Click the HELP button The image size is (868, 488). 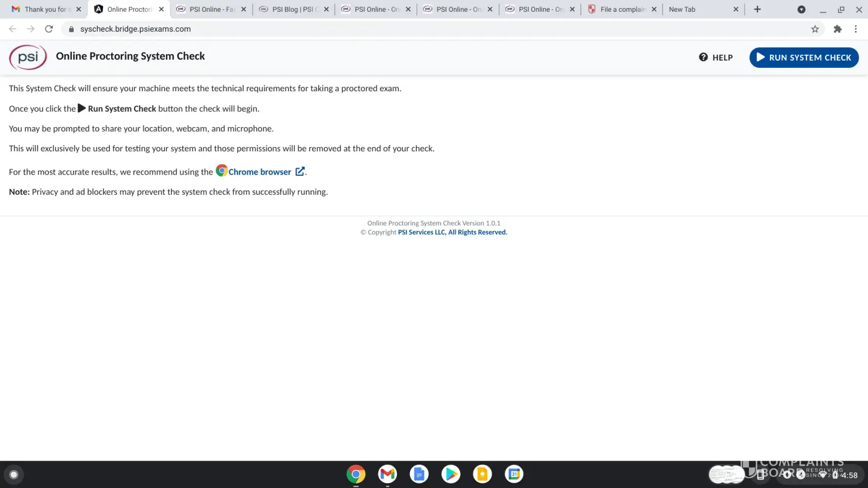(x=716, y=58)
